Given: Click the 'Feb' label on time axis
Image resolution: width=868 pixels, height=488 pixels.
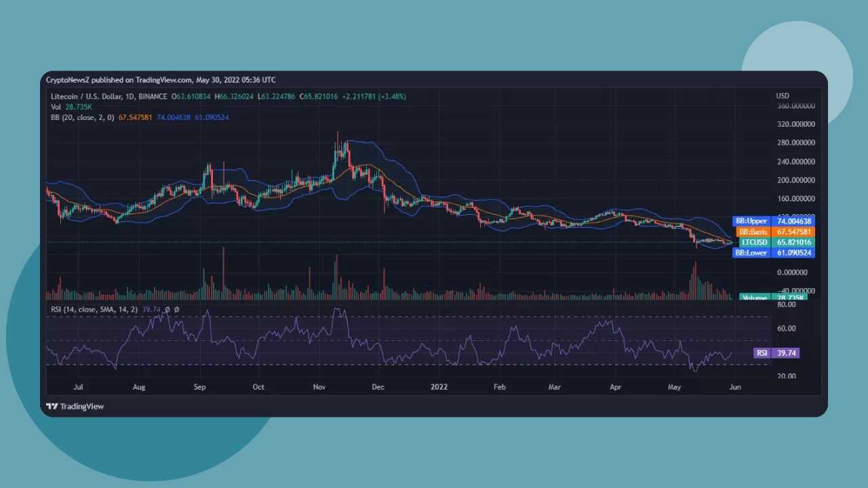Looking at the screenshot, I should 500,387.
